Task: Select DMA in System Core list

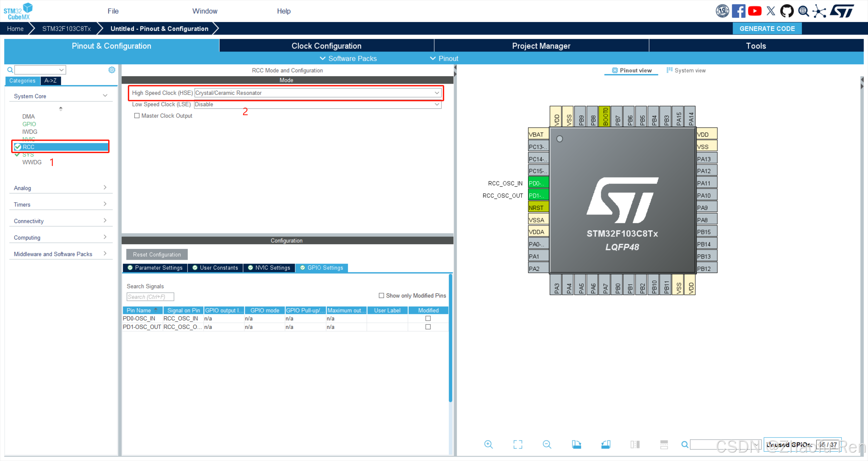Action: coord(28,117)
